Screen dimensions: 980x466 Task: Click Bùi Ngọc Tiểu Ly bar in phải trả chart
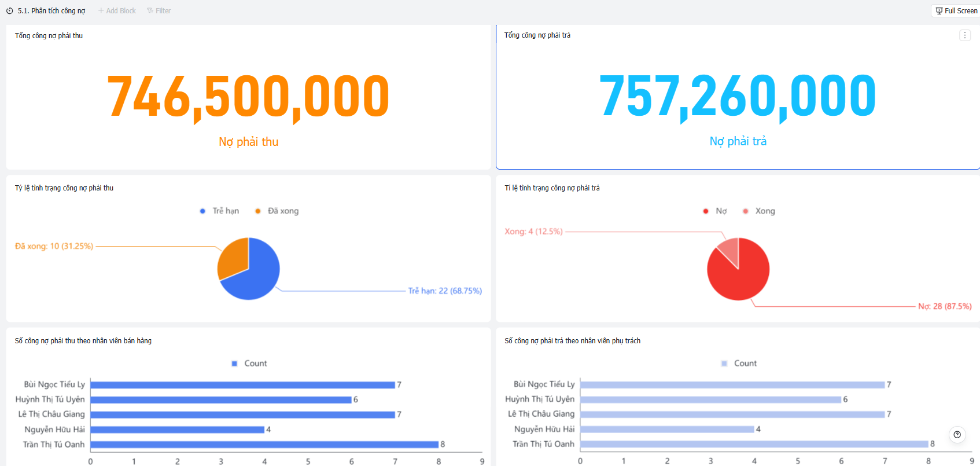[732, 385]
